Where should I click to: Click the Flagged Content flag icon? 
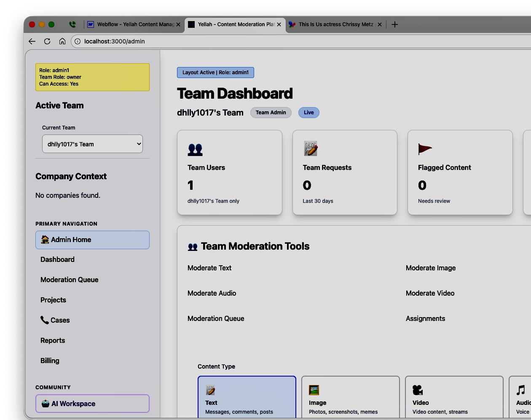coord(425,148)
